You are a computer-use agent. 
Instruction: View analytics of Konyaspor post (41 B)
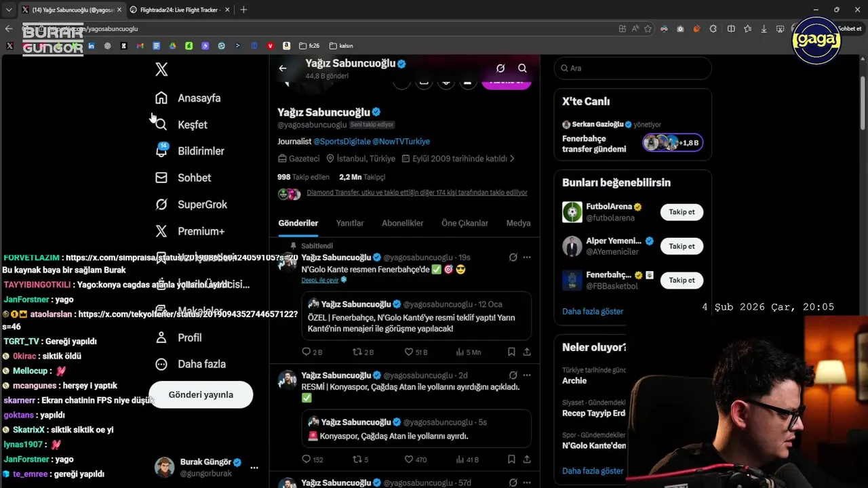[x=467, y=460]
